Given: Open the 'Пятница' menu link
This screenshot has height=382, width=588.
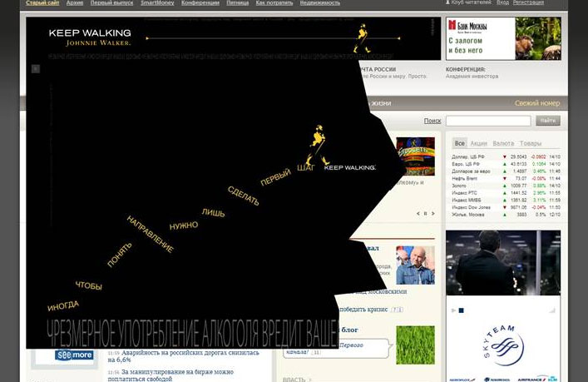Looking at the screenshot, I should [237, 2].
